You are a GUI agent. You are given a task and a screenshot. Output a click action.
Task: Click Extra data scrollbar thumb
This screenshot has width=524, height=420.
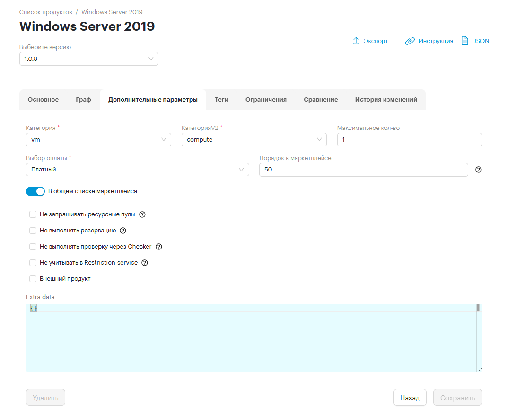point(478,308)
